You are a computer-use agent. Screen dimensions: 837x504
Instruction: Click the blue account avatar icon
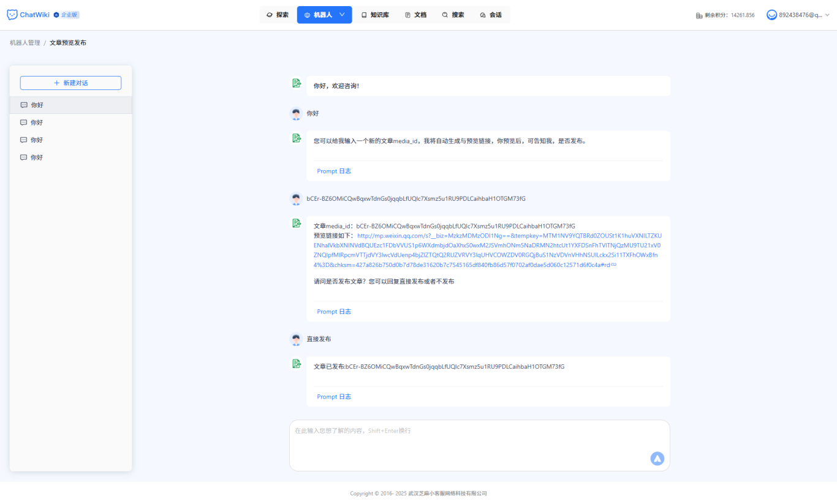point(771,14)
